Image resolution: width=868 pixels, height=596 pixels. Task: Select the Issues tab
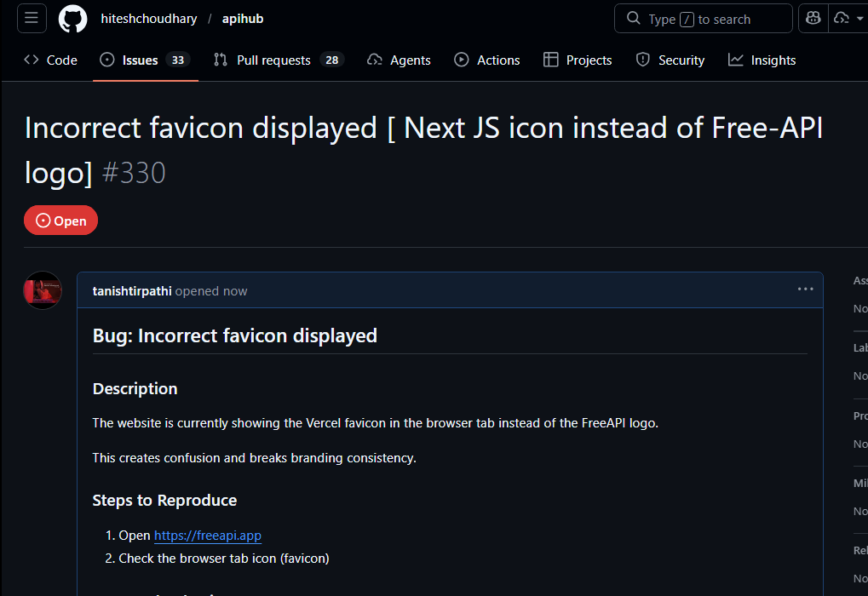click(x=145, y=60)
